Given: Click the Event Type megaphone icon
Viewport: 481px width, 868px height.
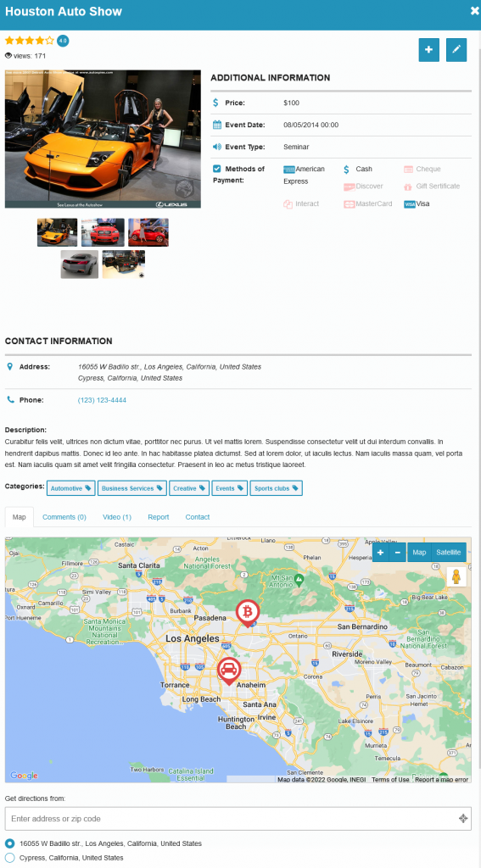Looking at the screenshot, I should 216,147.
